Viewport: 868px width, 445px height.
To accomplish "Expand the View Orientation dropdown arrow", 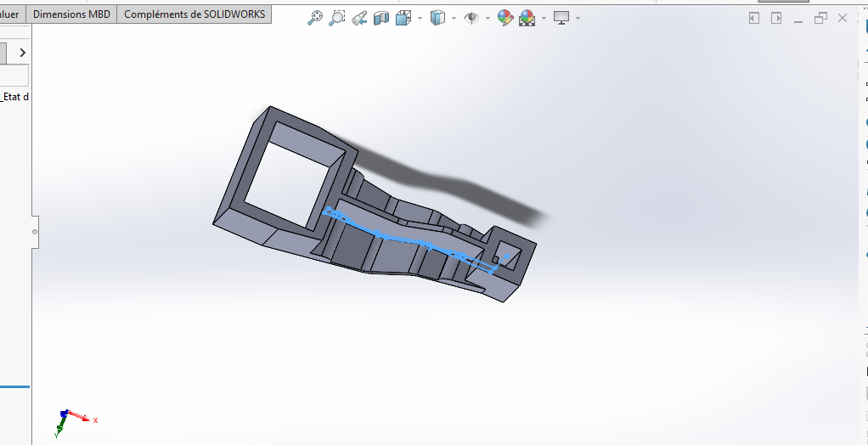I will point(420,18).
